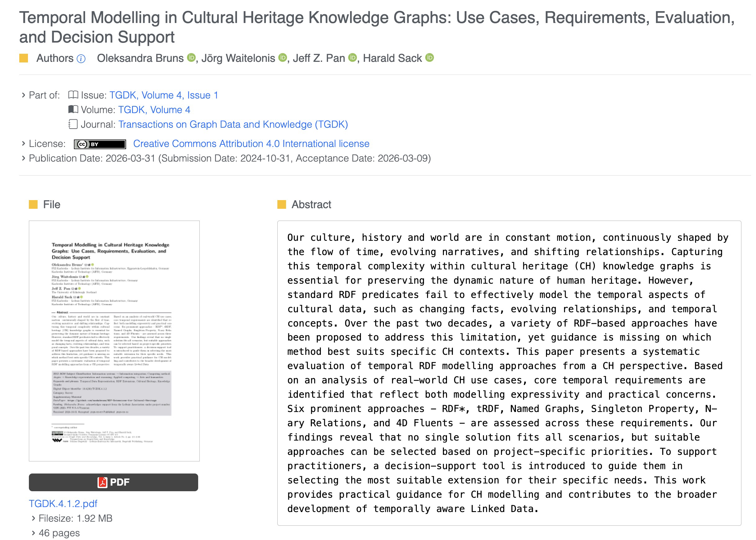Open Transactions on Graph Data and Knowledge link

point(233,125)
